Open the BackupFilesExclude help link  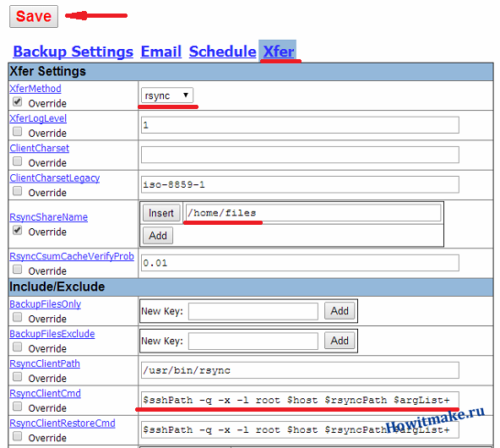(x=52, y=334)
